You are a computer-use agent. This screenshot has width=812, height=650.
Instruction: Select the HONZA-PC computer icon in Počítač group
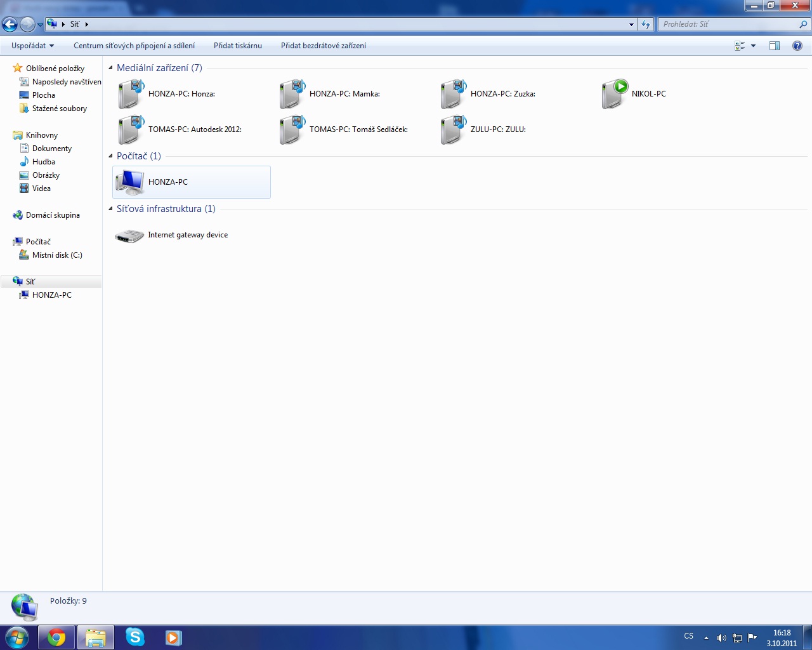[x=130, y=182]
